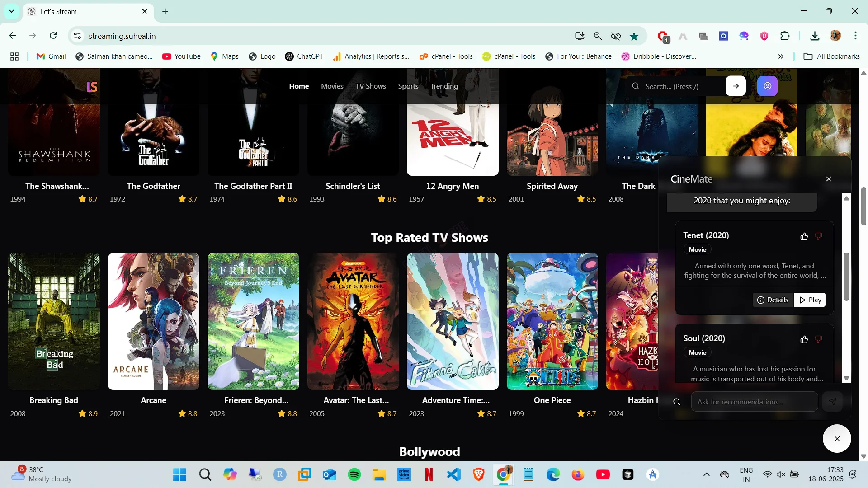Show hidden tray icons chevron
This screenshot has height=488, width=868.
706,474
